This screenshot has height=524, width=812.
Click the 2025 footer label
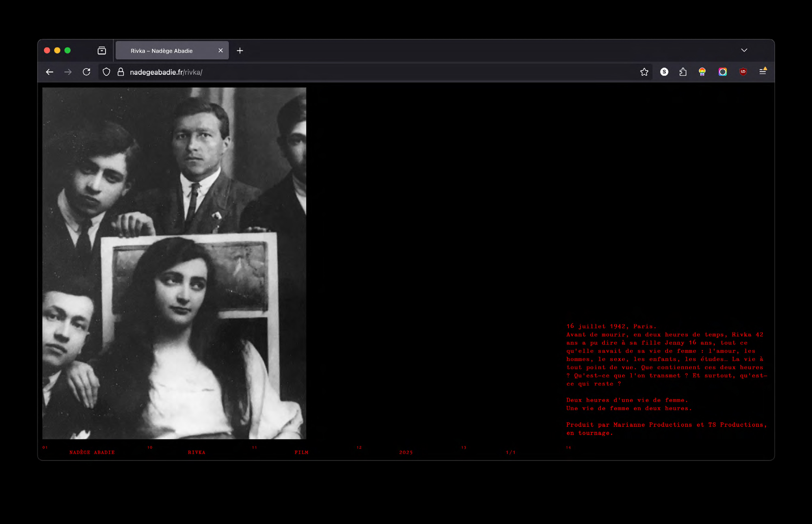click(x=406, y=452)
